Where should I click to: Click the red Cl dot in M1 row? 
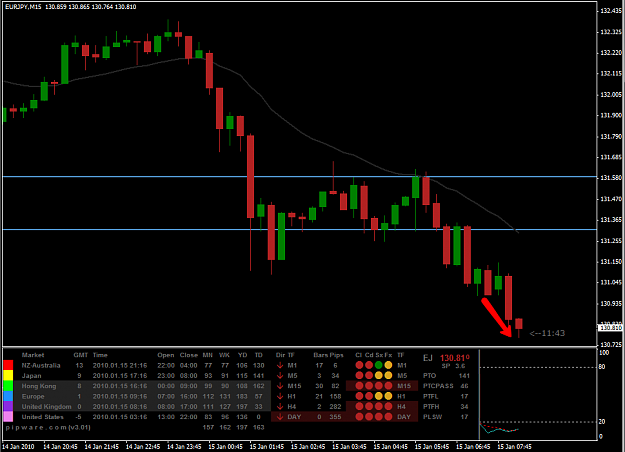click(x=360, y=365)
